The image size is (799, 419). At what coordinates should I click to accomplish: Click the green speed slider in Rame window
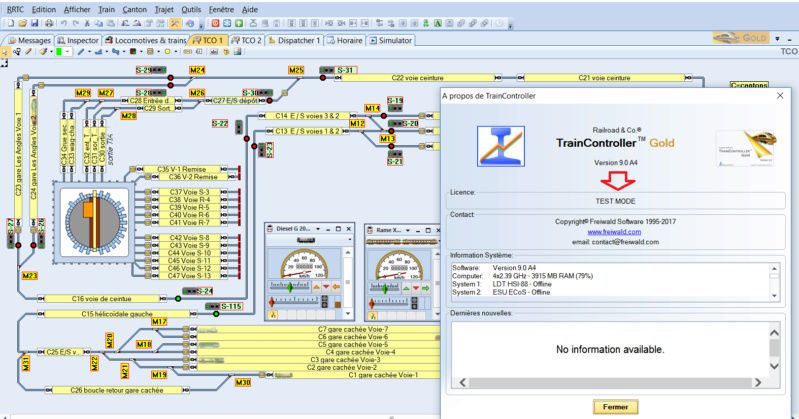pyautogui.click(x=385, y=288)
